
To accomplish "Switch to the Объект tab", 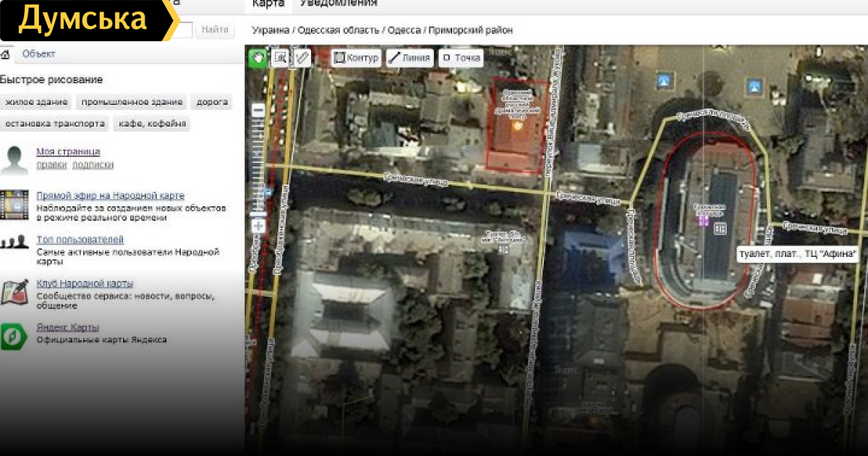I will click(x=38, y=54).
